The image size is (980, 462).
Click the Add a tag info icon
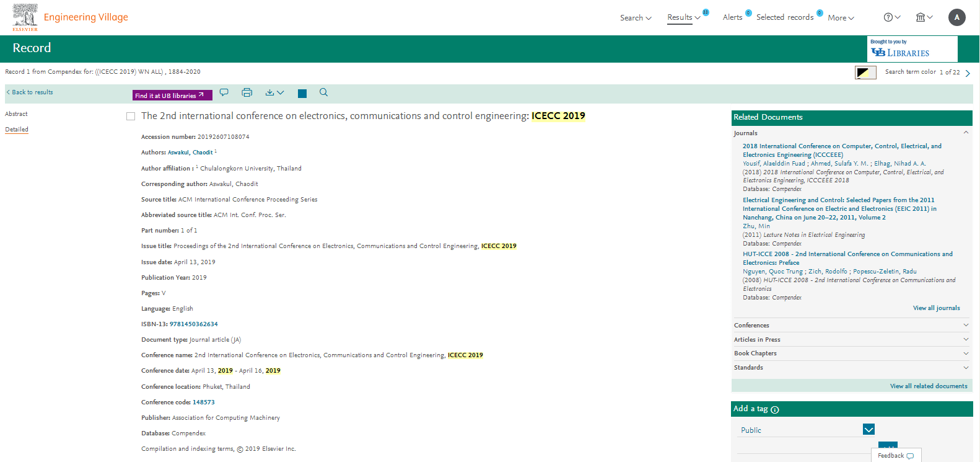pyautogui.click(x=775, y=409)
